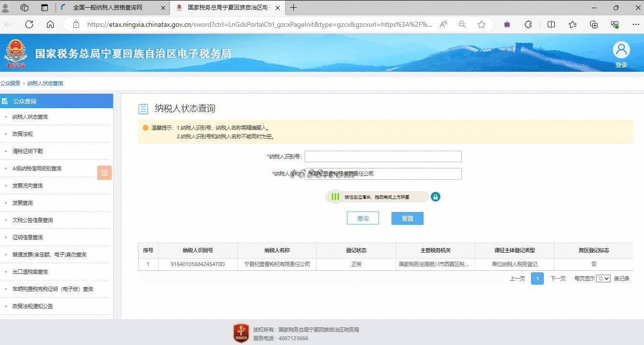
Task: Open the workspaces icon
Action: coord(24,8)
